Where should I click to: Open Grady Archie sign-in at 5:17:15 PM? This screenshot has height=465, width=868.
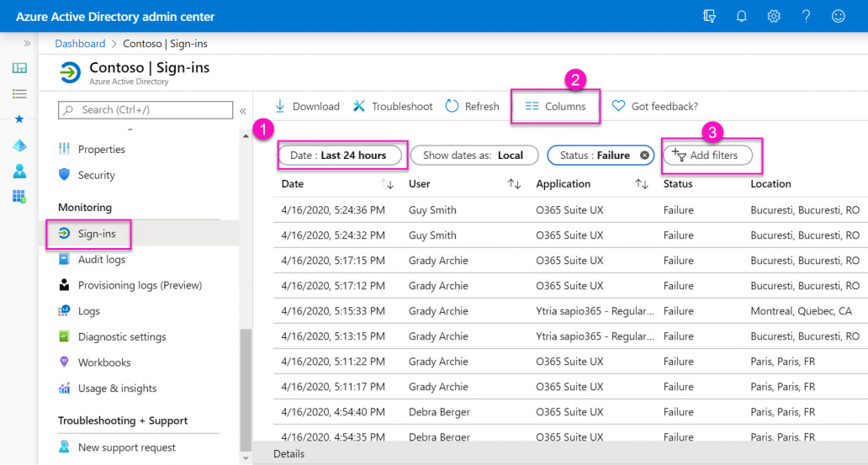point(570,260)
